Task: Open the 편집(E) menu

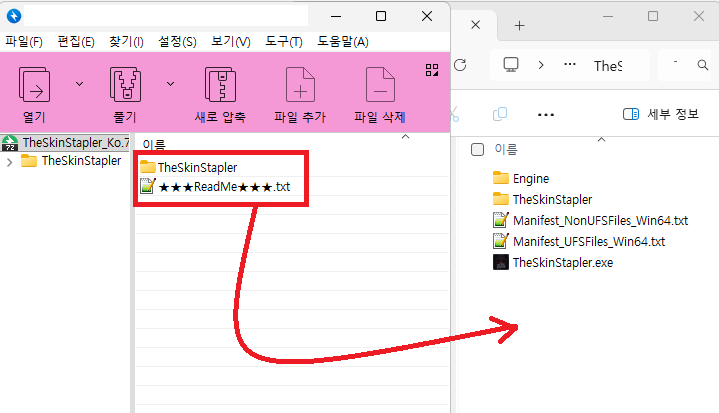Action: 76,42
